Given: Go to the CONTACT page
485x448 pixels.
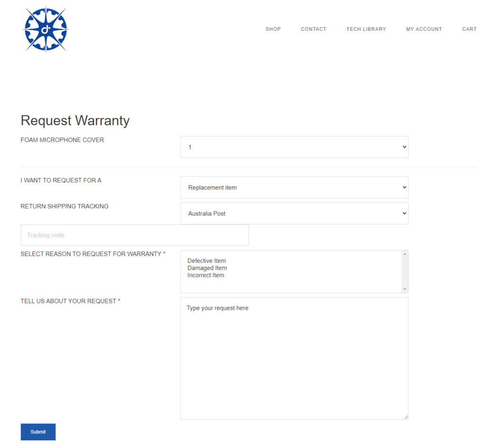Looking at the screenshot, I should (x=314, y=29).
